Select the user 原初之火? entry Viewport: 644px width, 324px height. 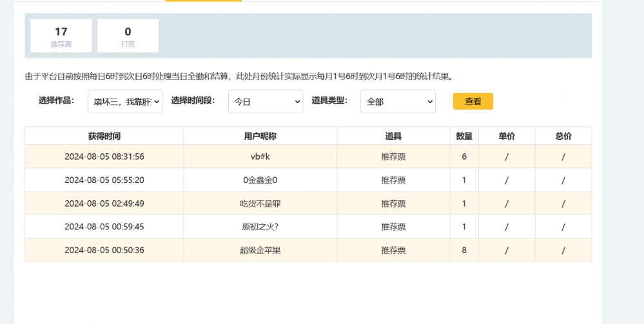tap(260, 227)
